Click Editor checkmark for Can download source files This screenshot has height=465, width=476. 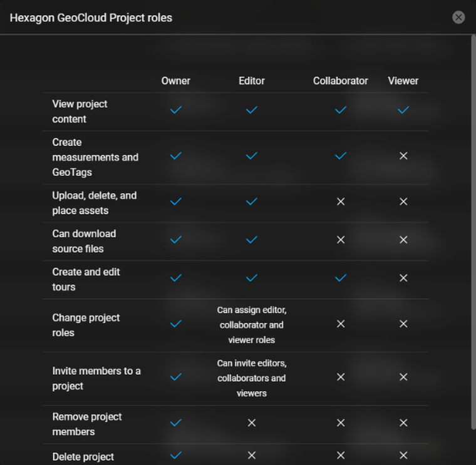click(x=252, y=240)
